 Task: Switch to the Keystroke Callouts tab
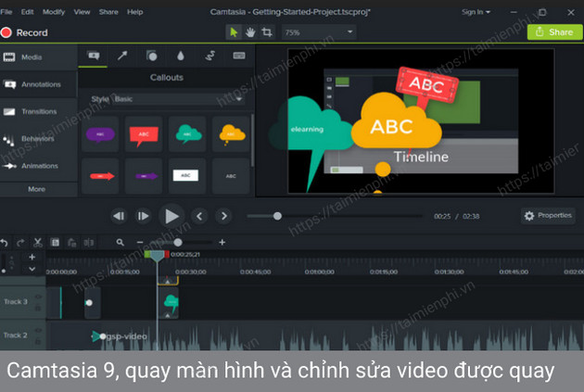[x=239, y=57]
